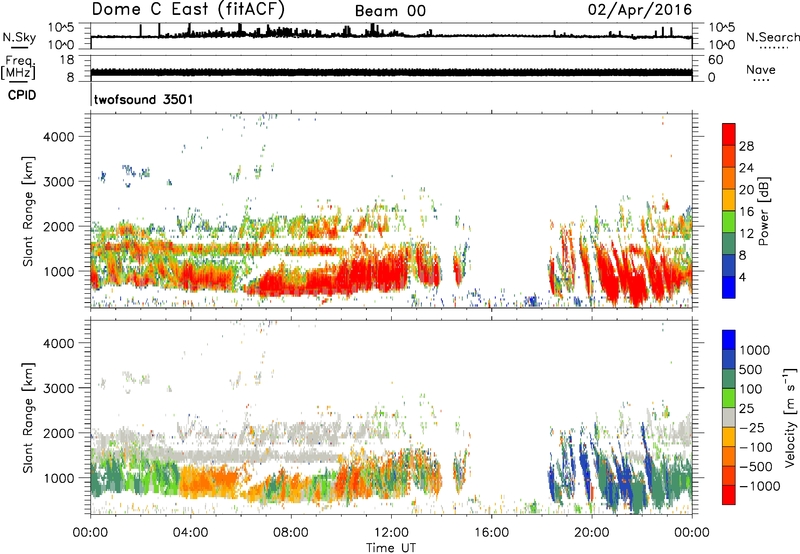Click the 'Slant Range [km]' label of power panel
800x554 pixels.
click(x=28, y=211)
